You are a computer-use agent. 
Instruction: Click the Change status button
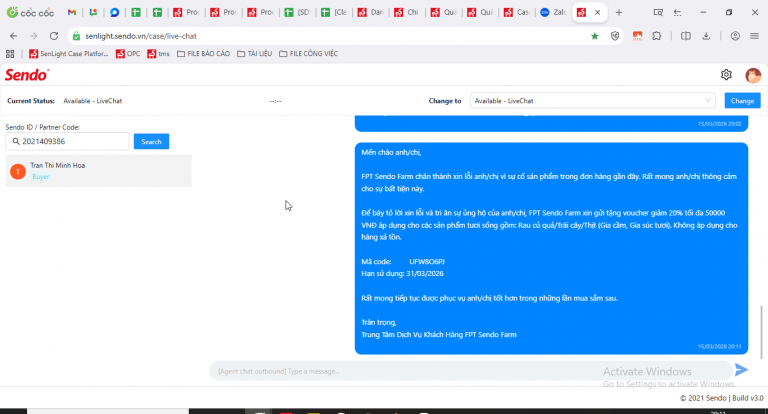tap(742, 101)
